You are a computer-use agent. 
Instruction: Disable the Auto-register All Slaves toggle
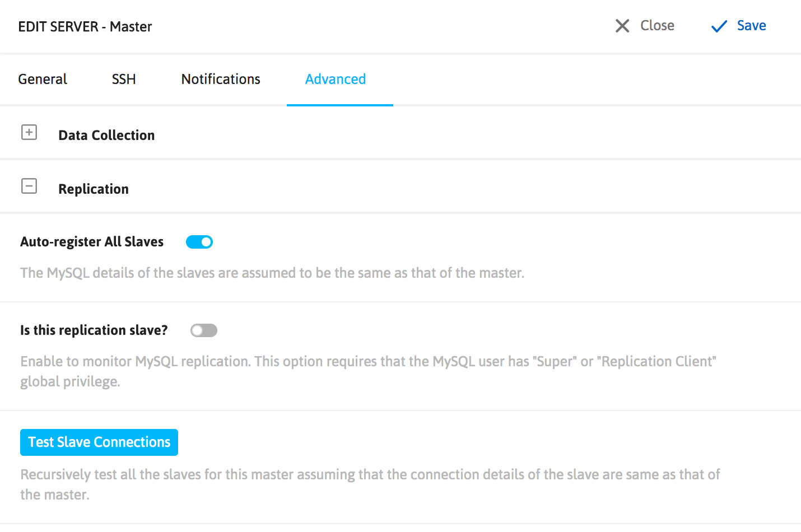coord(199,242)
